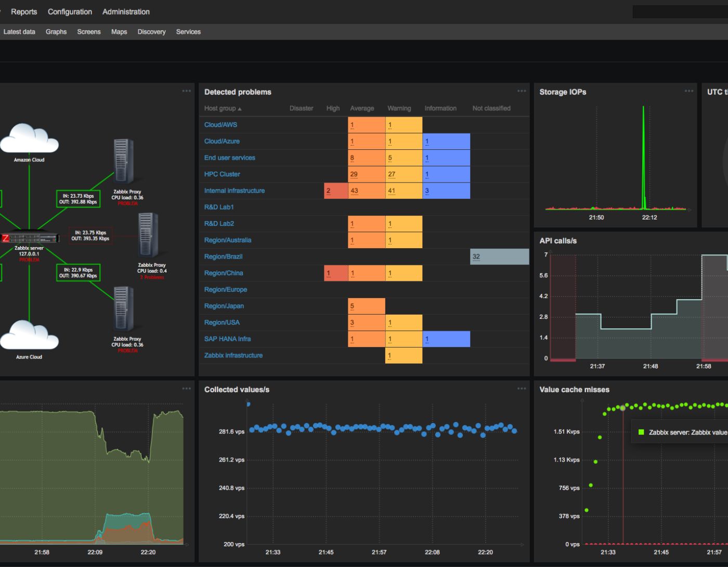Viewport: 728px width, 567px height.
Task: Click Average count 8 for End user services
Action: tap(352, 158)
